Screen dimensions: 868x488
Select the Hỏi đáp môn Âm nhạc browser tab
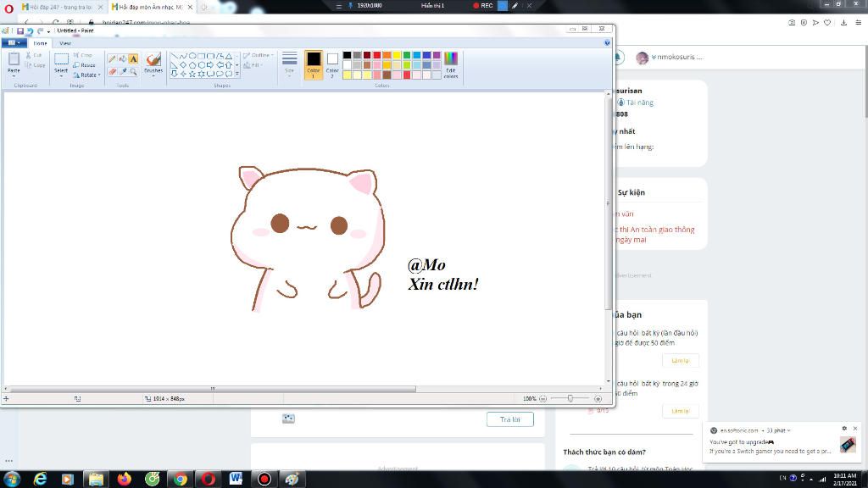pos(151,7)
